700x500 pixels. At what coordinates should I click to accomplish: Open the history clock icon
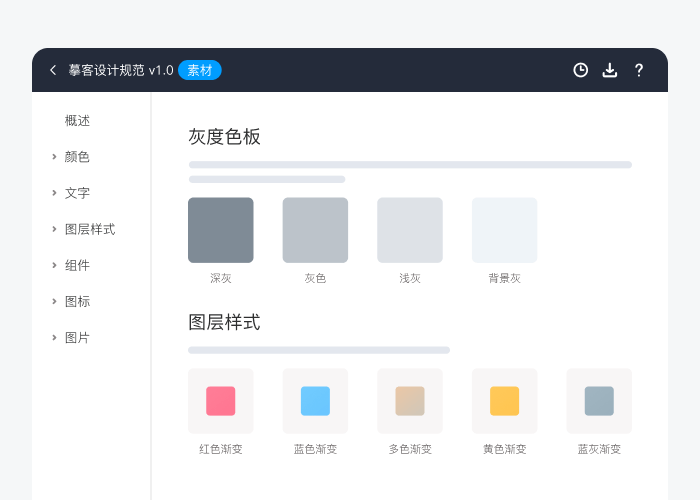coord(580,70)
